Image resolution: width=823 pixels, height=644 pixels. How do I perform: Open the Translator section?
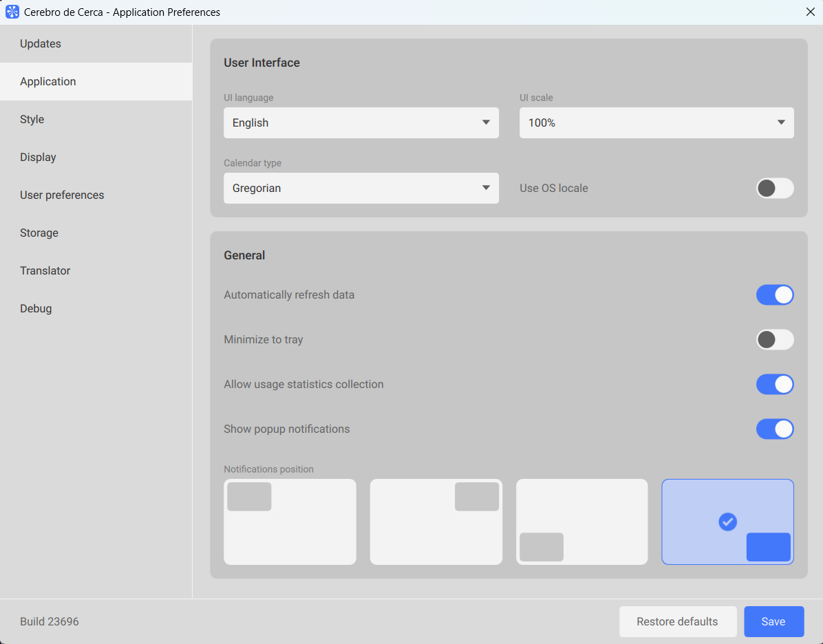45,271
